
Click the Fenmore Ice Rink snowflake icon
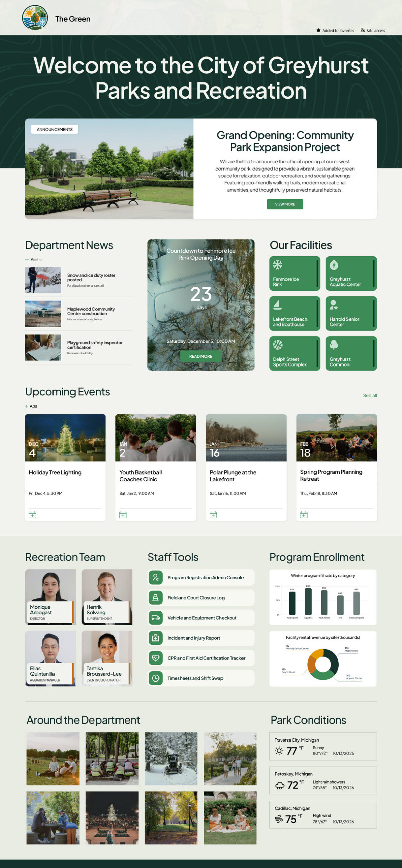pos(278,265)
